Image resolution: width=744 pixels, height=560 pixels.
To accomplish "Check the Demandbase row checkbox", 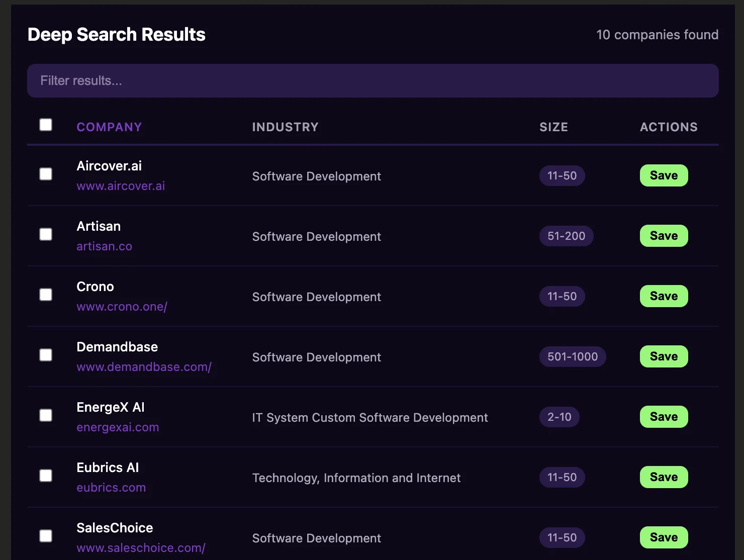I will [x=46, y=355].
